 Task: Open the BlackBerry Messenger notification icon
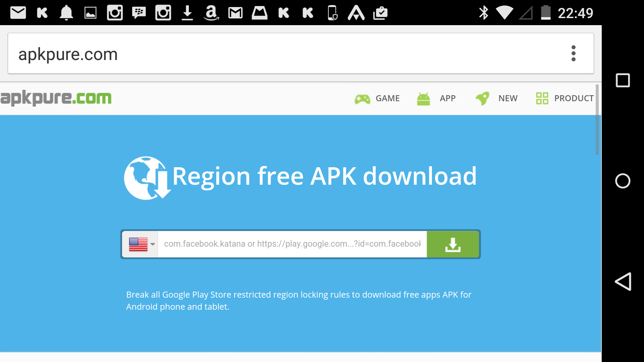[139, 13]
